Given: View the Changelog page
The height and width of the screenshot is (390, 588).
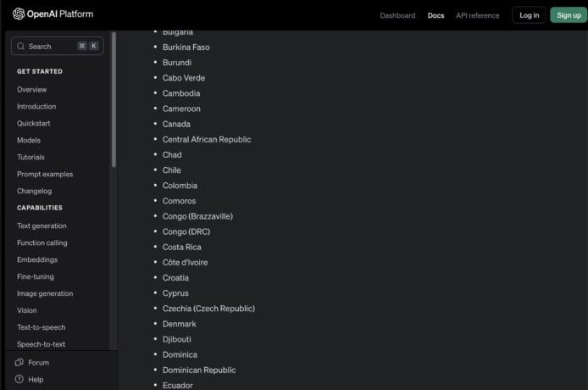Looking at the screenshot, I should tap(35, 192).
